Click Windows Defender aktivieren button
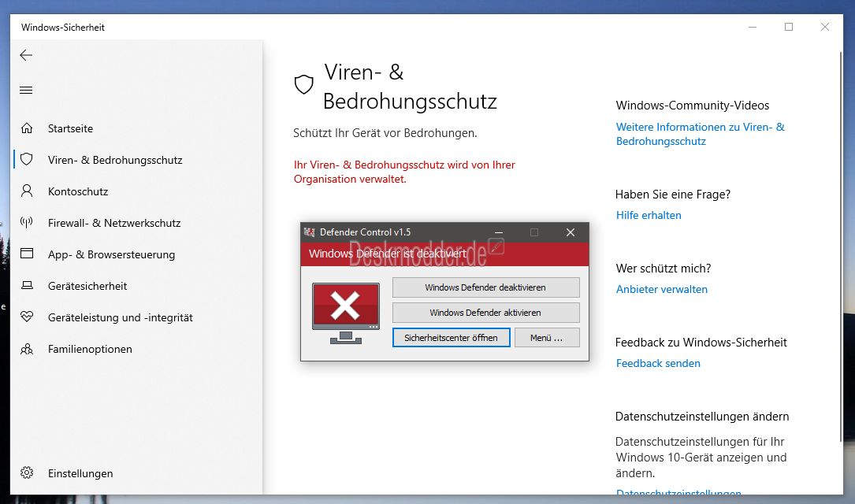The height and width of the screenshot is (504, 855). coord(486,312)
